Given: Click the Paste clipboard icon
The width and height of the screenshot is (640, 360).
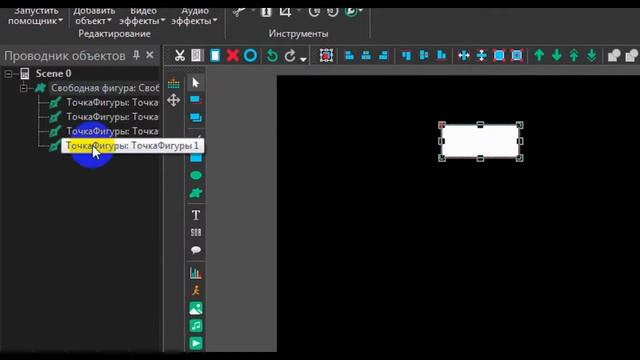Looking at the screenshot, I should [x=215, y=56].
